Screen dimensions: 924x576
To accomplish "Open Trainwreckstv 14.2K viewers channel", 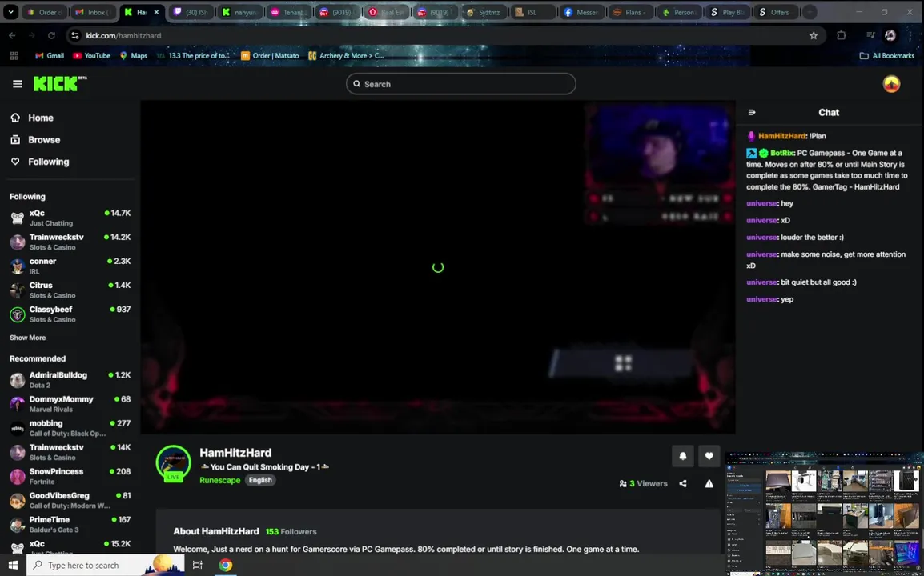I will 70,242.
